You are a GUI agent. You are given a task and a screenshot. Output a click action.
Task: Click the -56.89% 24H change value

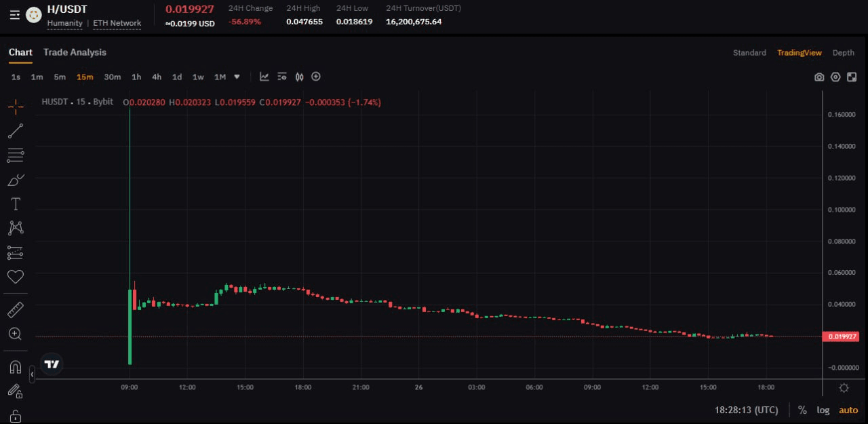pos(245,22)
